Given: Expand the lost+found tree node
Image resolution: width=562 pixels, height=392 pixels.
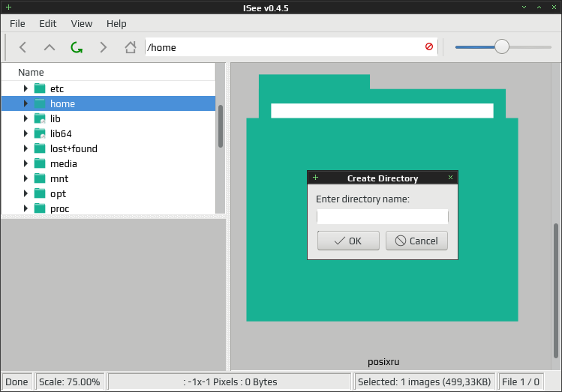Looking at the screenshot, I should pyautogui.click(x=26, y=148).
